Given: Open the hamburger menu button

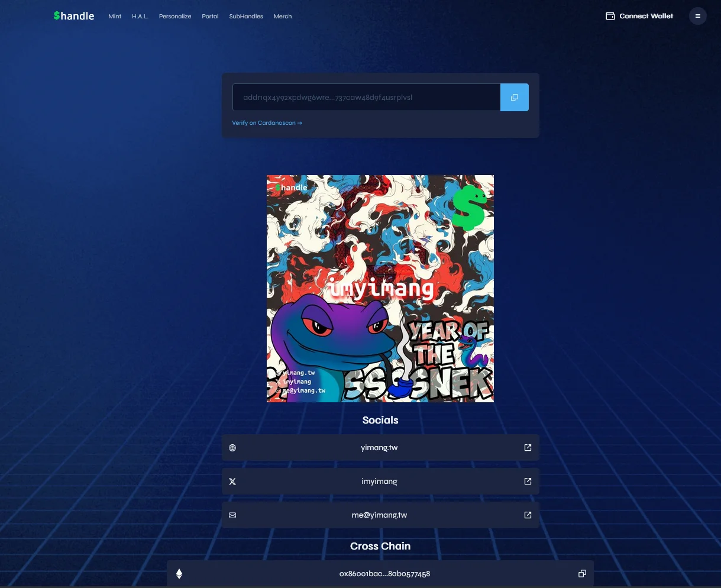Looking at the screenshot, I should (x=698, y=16).
